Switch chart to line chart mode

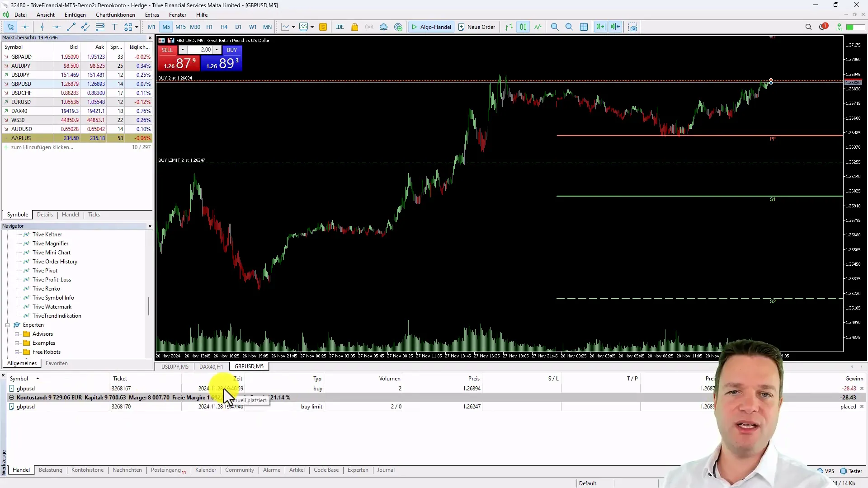538,27
